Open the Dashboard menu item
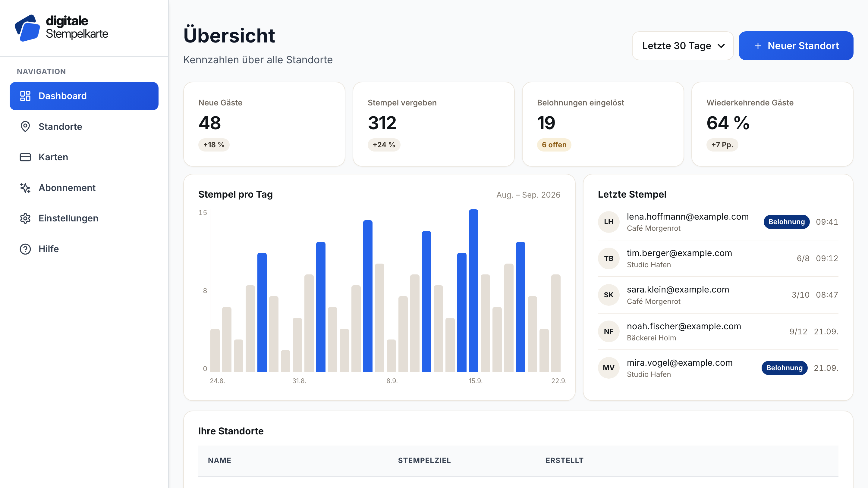This screenshot has width=868, height=488. (x=84, y=96)
